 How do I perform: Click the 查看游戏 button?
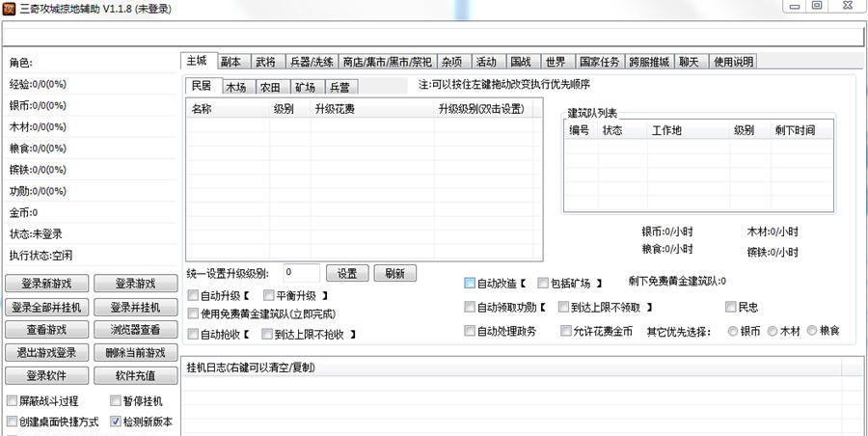tap(46, 329)
